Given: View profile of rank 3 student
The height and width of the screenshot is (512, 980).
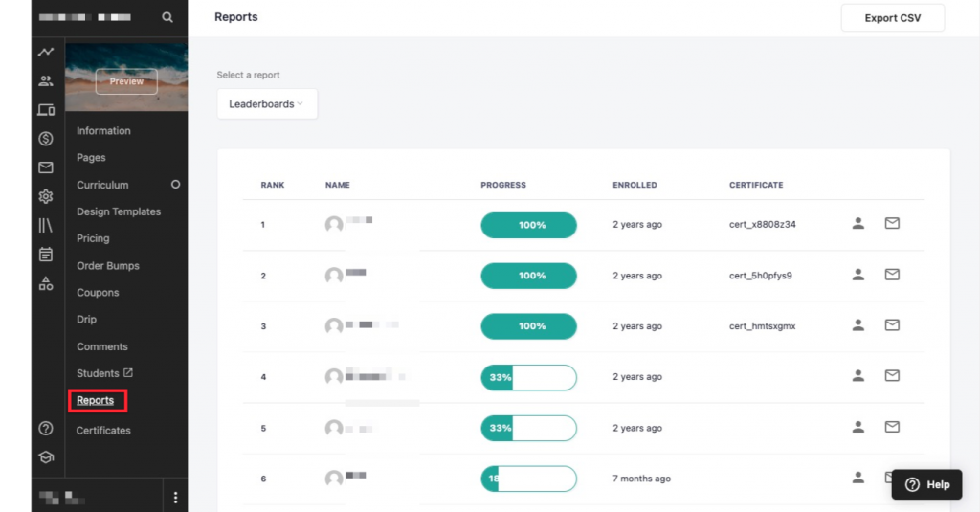Looking at the screenshot, I should [x=858, y=325].
